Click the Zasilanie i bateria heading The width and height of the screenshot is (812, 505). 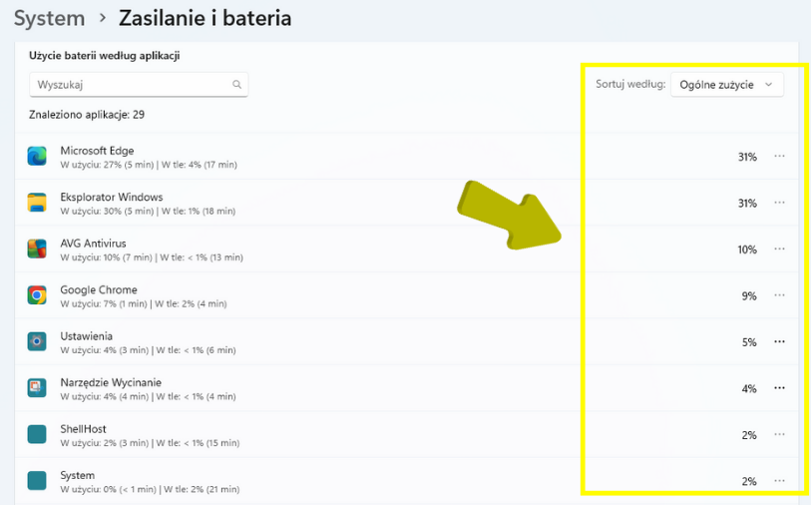point(204,18)
